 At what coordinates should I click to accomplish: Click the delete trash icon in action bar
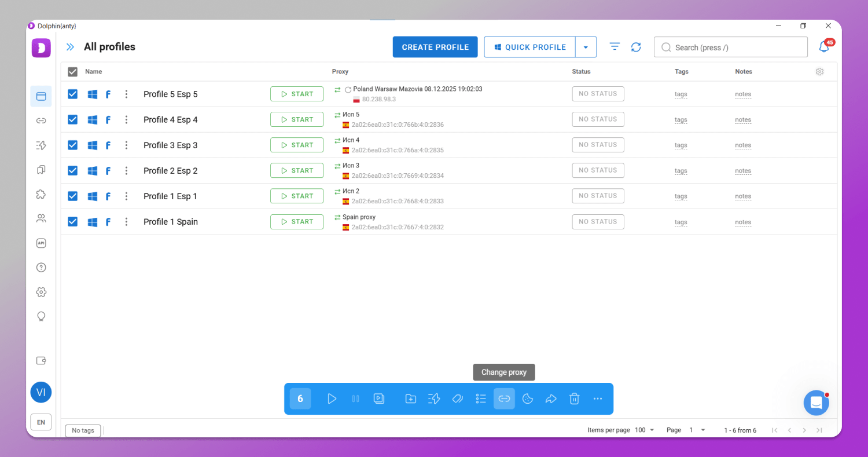point(574,398)
